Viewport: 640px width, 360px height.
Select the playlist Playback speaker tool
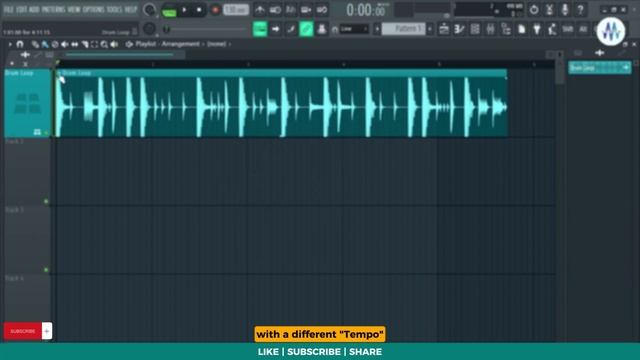tap(114, 44)
